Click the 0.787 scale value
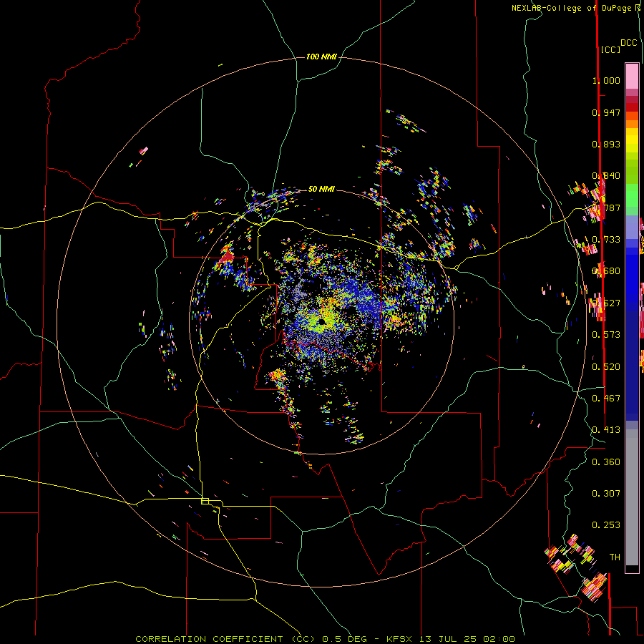 pyautogui.click(x=606, y=208)
